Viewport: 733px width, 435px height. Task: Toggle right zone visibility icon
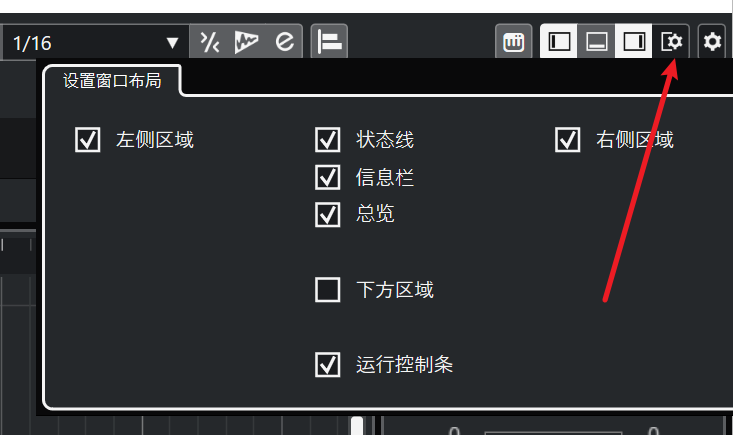click(633, 42)
